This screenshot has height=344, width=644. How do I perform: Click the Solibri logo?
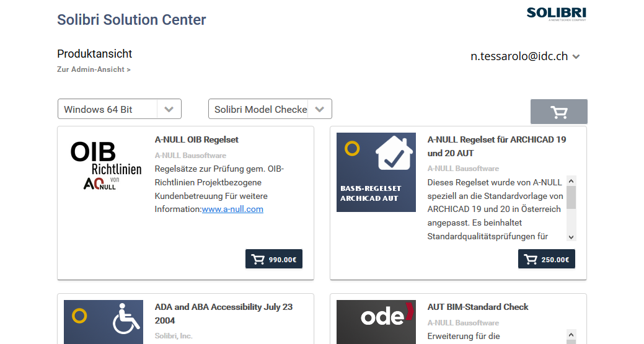(557, 14)
